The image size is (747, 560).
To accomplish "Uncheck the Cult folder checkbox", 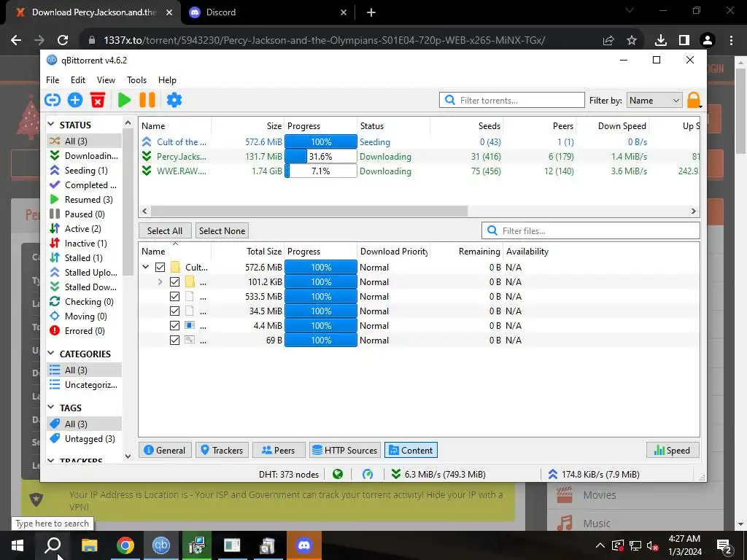I will pos(160,267).
